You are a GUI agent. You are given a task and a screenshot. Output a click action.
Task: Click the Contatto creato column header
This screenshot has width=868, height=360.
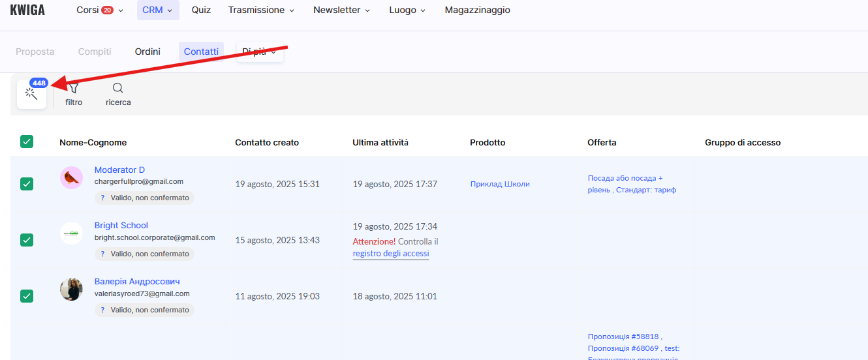[x=267, y=142]
